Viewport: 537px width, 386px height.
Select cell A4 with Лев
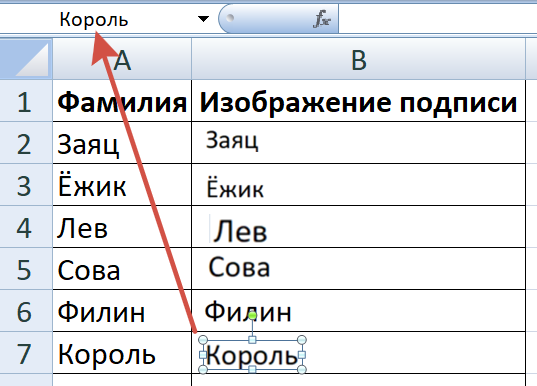point(122,227)
